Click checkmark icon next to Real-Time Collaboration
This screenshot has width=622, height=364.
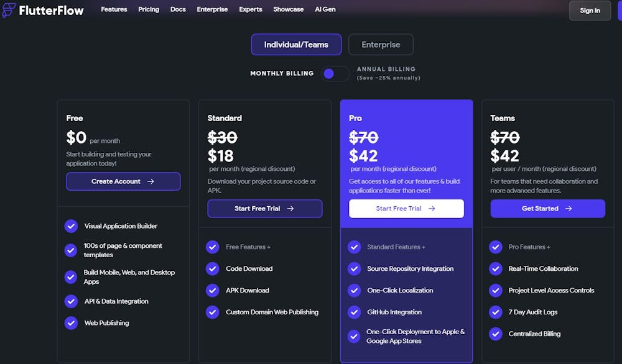pyautogui.click(x=496, y=269)
